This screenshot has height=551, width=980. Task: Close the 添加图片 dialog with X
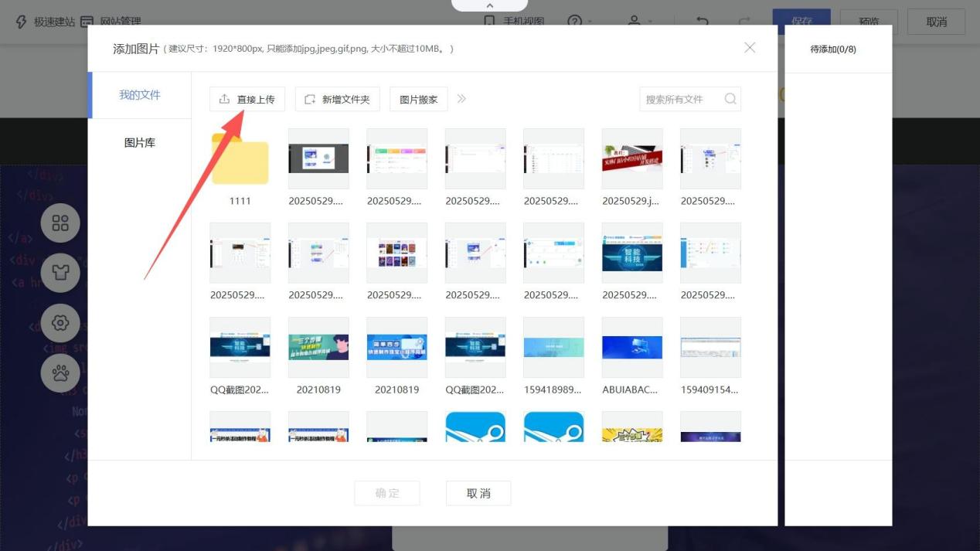[749, 48]
